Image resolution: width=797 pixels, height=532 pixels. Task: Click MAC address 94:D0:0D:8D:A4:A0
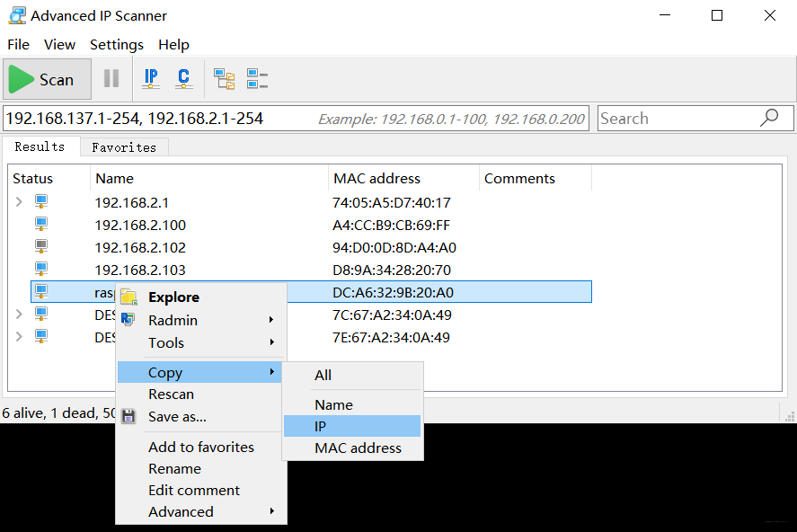point(394,247)
